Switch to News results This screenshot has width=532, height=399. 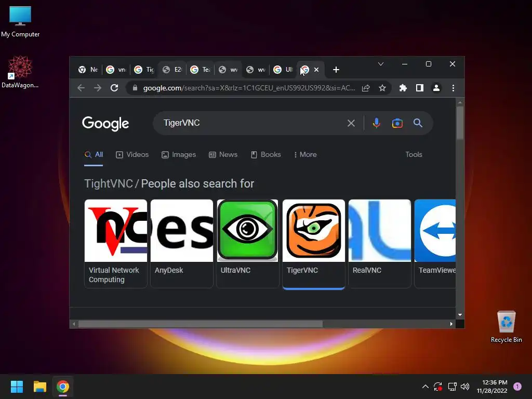[223, 155]
